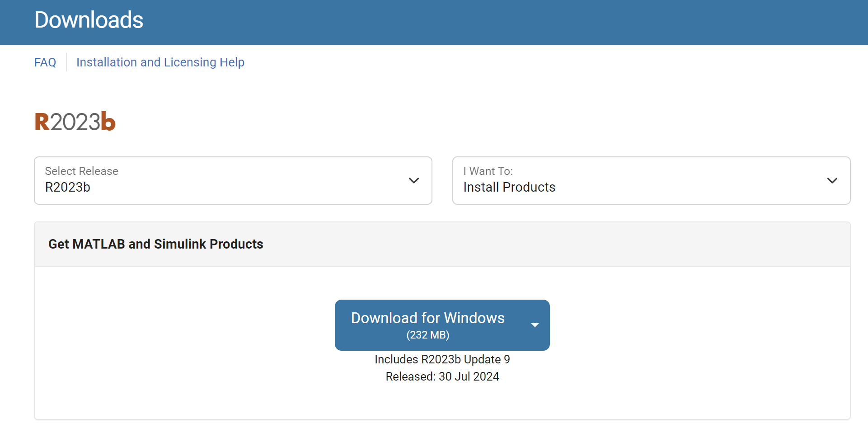Viewport: 868px width, 447px height.
Task: Expand the platform caret on download button
Action: click(x=535, y=325)
